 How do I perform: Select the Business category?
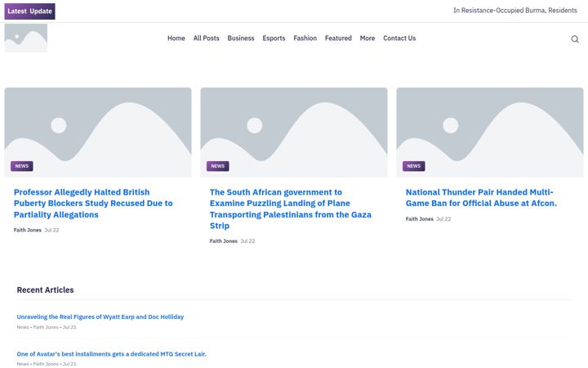241,38
